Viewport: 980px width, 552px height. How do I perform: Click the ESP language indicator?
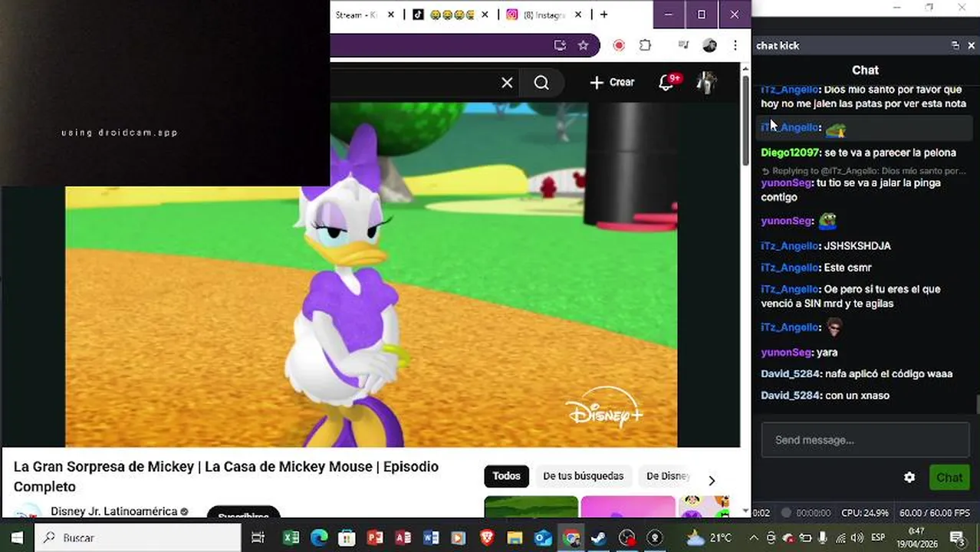(x=878, y=537)
